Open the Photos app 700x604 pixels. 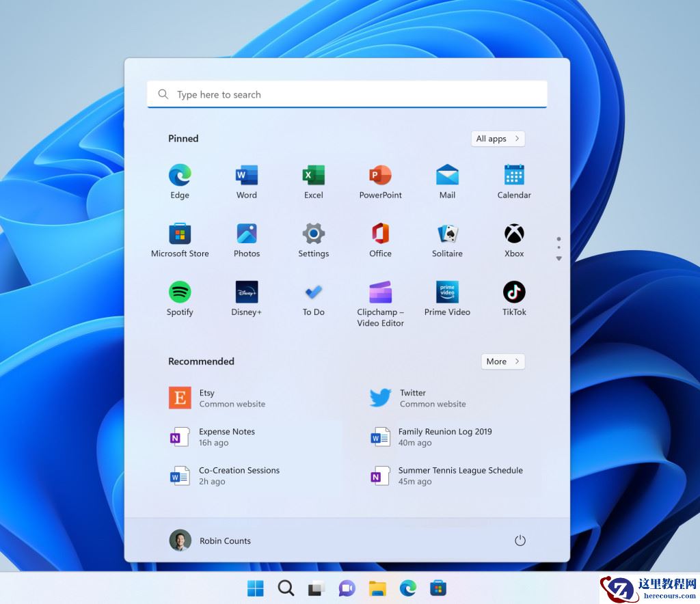[x=246, y=234]
